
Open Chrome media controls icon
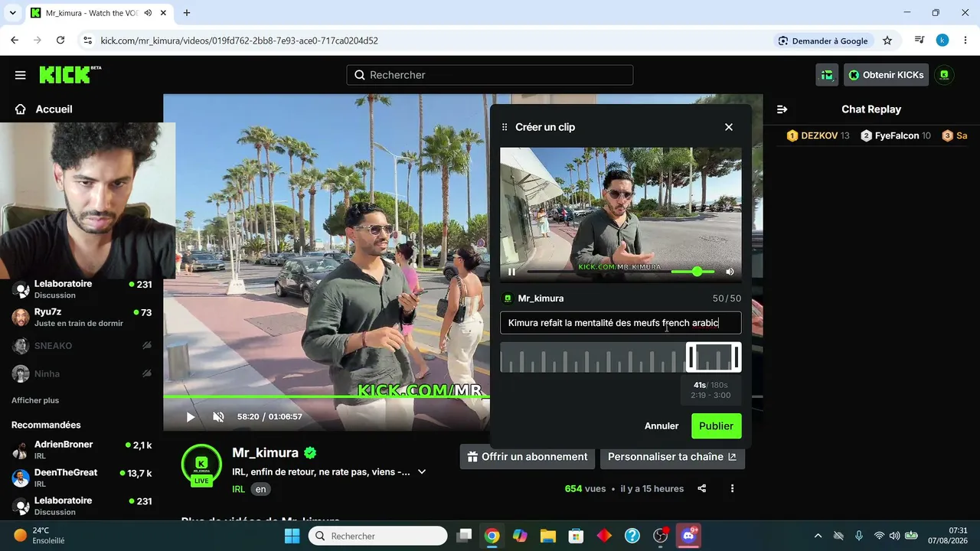(920, 41)
